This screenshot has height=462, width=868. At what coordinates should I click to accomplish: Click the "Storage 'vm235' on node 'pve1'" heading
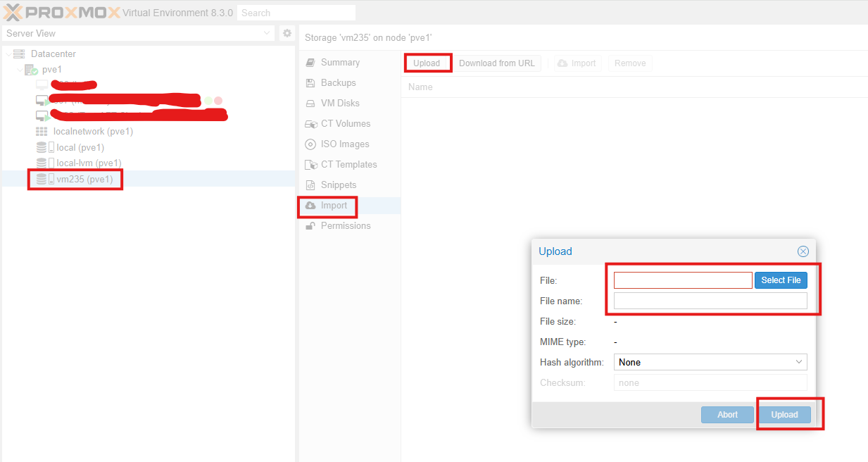368,37
